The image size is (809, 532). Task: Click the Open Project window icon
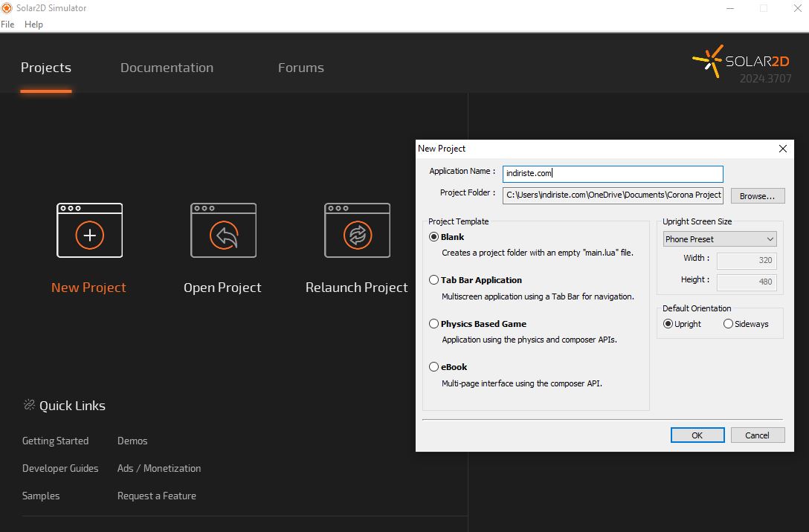point(223,230)
